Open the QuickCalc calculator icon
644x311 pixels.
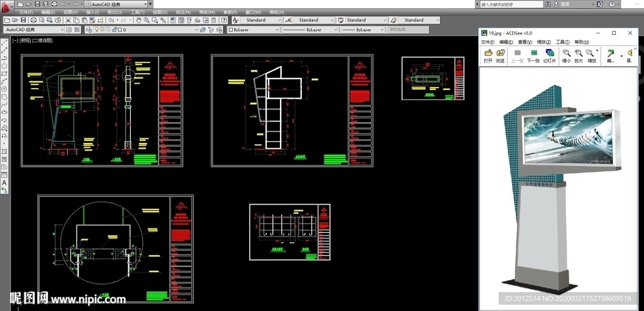tap(214, 20)
